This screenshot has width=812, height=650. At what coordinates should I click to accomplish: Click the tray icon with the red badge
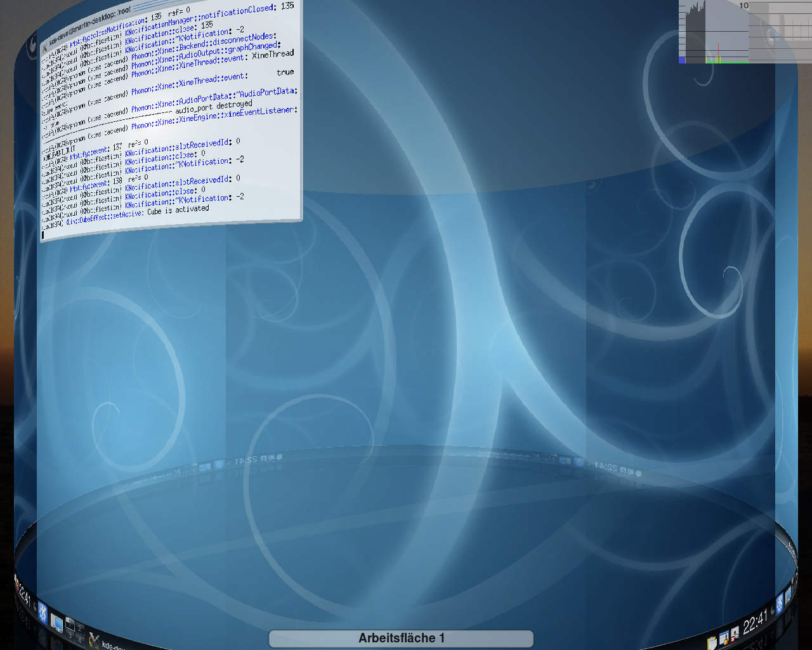(x=735, y=633)
